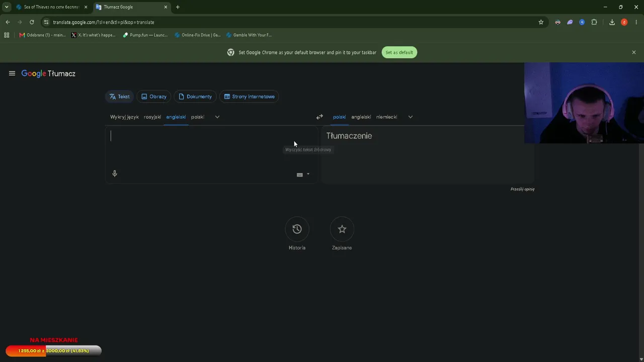Open a new browser tab
Image resolution: width=644 pixels, height=362 pixels.
pyautogui.click(x=178, y=7)
